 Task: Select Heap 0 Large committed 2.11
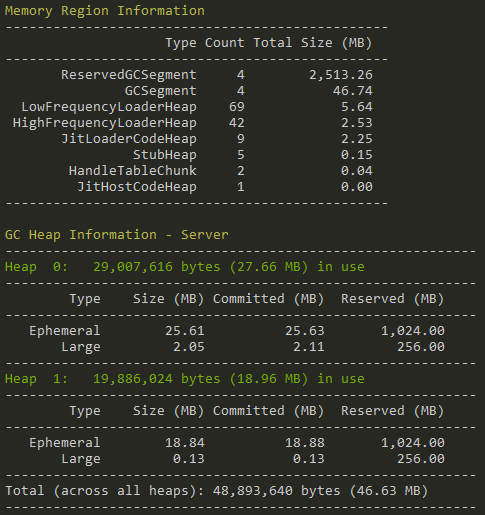pyautogui.click(x=309, y=347)
